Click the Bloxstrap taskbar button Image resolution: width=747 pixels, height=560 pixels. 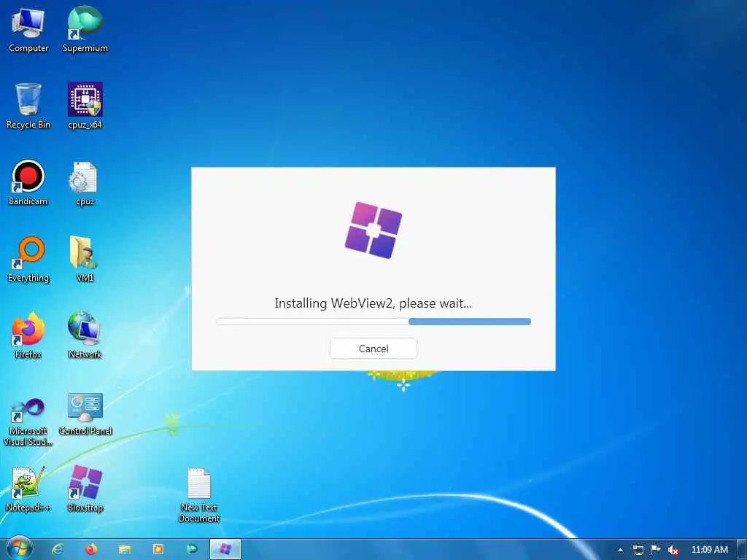pyautogui.click(x=225, y=550)
